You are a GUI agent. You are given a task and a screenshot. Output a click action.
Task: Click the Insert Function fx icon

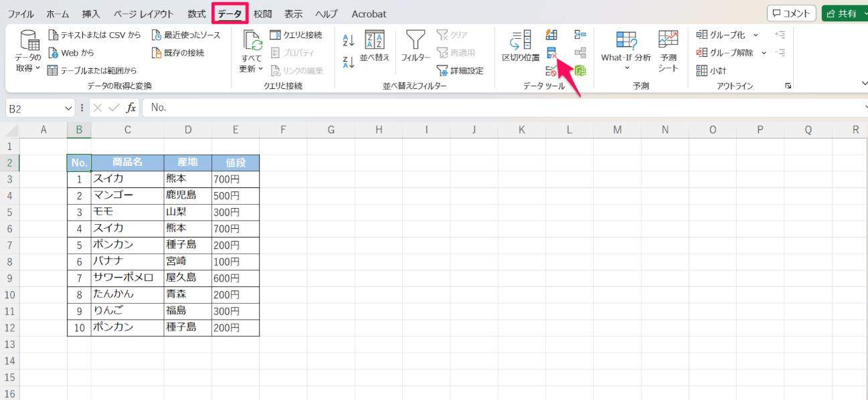pos(131,108)
